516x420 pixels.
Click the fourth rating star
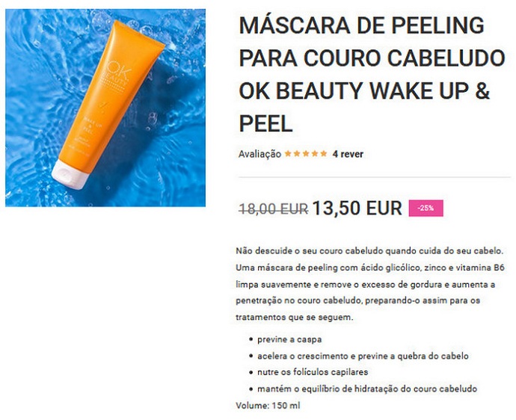(315, 154)
